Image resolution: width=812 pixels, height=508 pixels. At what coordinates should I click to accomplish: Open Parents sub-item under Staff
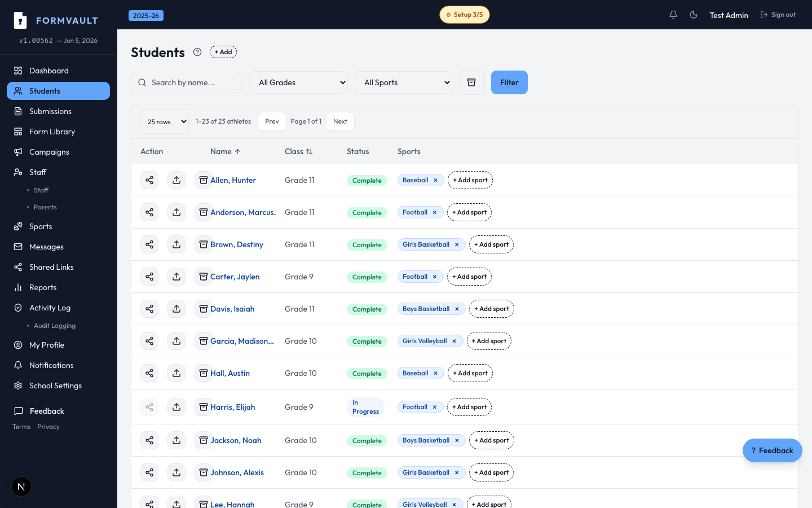(x=45, y=207)
